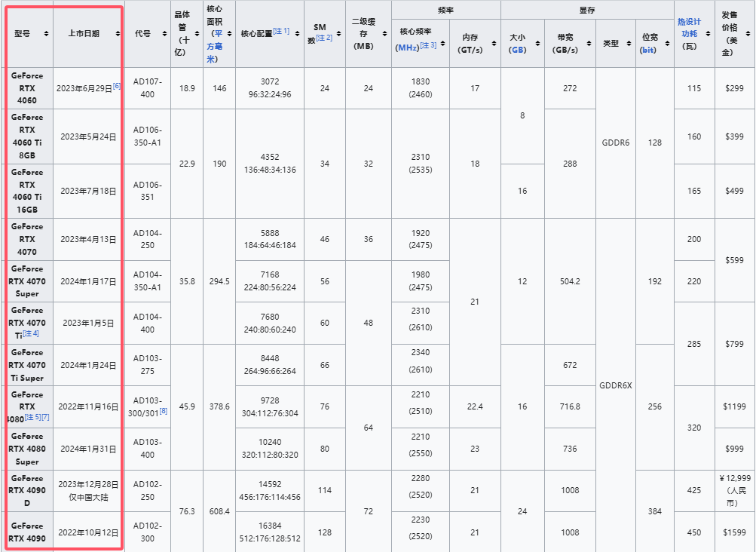The height and width of the screenshot is (552, 756).
Task: Click the bit link under 位宽
Action: click(x=647, y=50)
